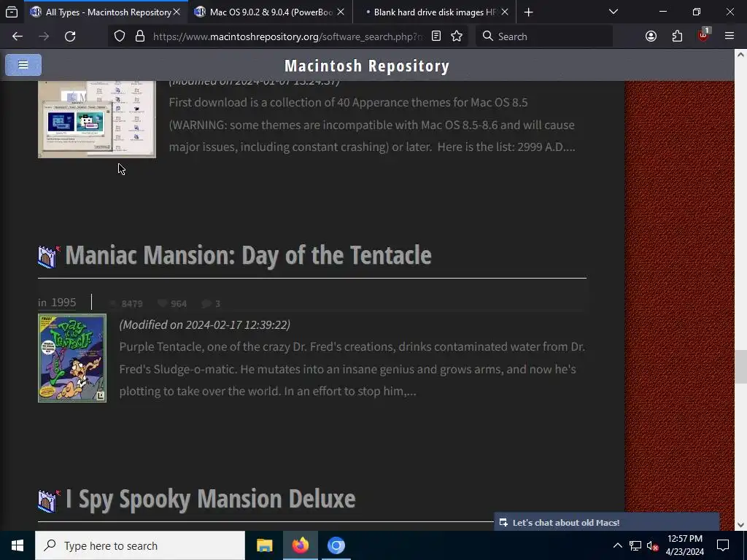
Task: Open Firefox application menu
Action: coord(729,36)
